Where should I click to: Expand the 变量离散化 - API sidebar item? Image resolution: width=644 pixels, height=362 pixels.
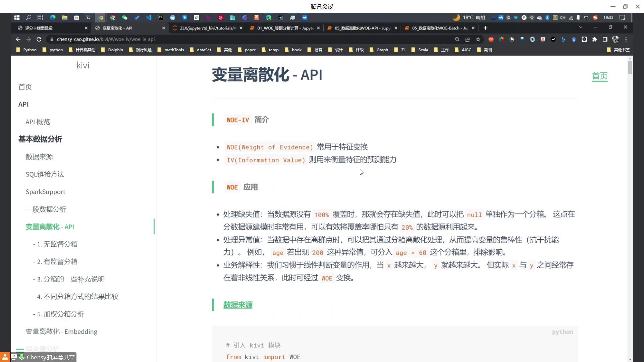click(x=50, y=227)
